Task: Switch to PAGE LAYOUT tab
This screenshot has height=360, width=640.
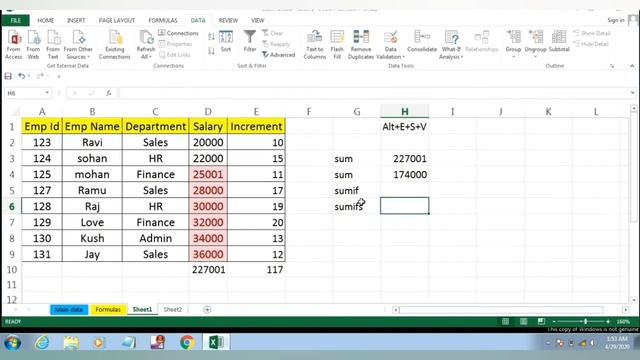Action: coord(117,20)
